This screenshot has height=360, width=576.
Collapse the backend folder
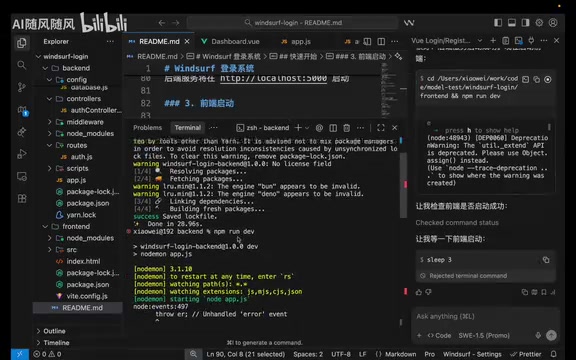click(x=45, y=68)
